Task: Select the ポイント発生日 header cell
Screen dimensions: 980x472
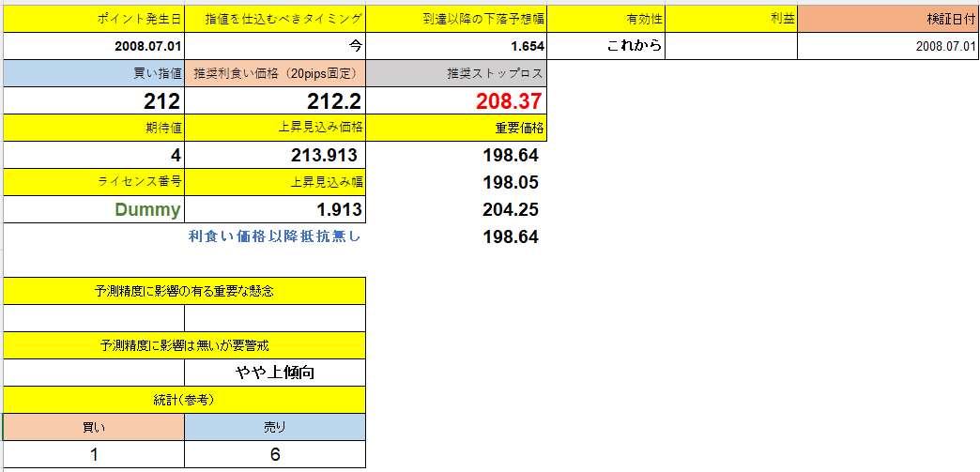Action: (x=94, y=19)
